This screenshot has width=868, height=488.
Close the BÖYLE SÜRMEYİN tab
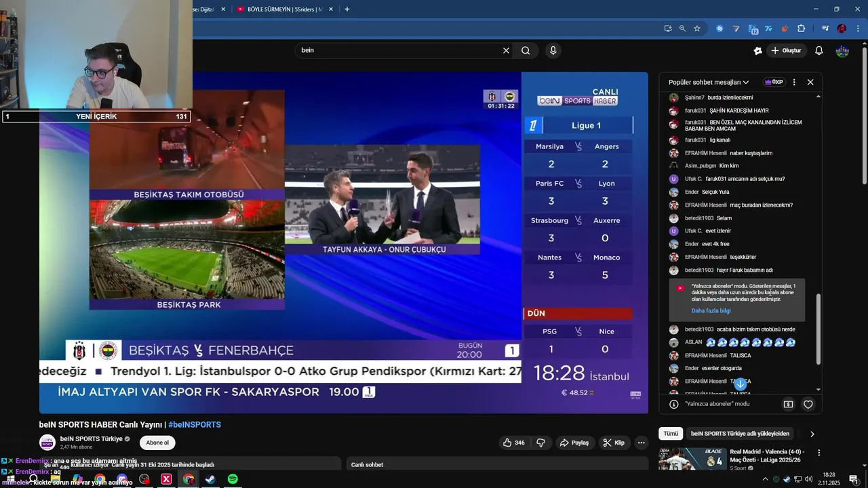pos(331,9)
